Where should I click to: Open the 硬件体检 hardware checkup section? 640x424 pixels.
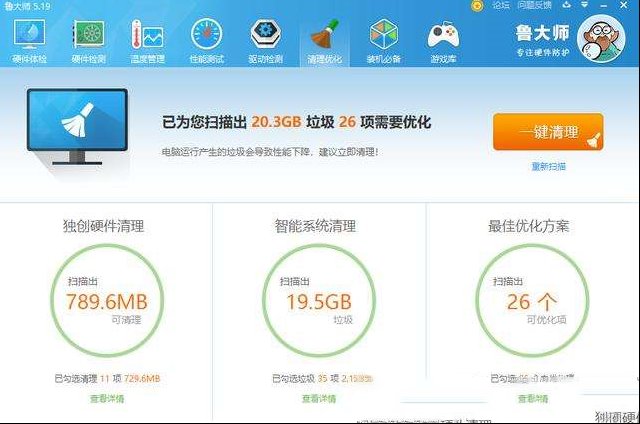[x=29, y=41]
